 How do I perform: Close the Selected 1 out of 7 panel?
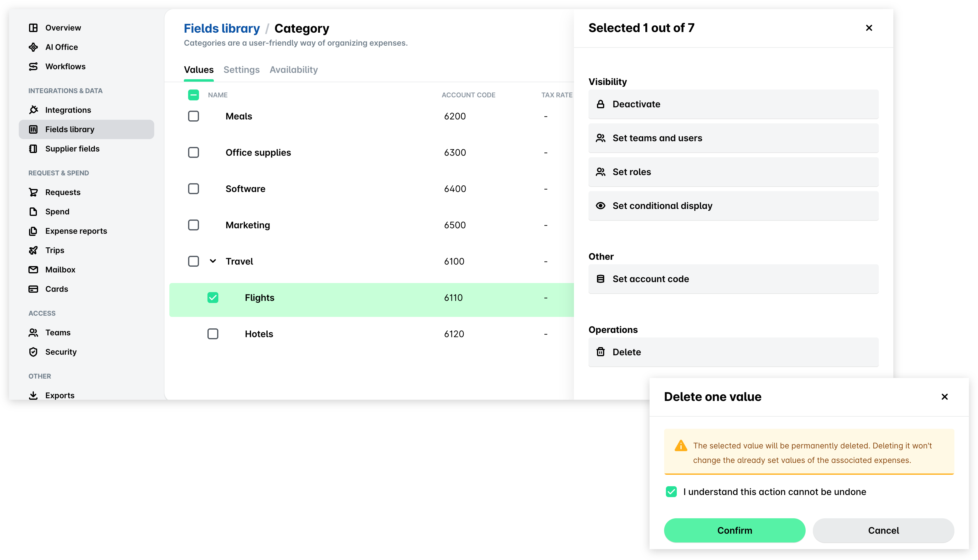(869, 28)
